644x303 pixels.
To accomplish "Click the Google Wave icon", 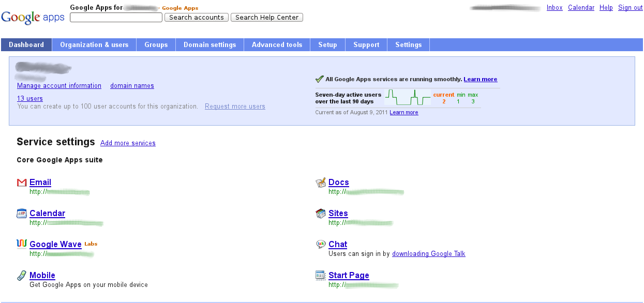I will (x=22, y=244).
